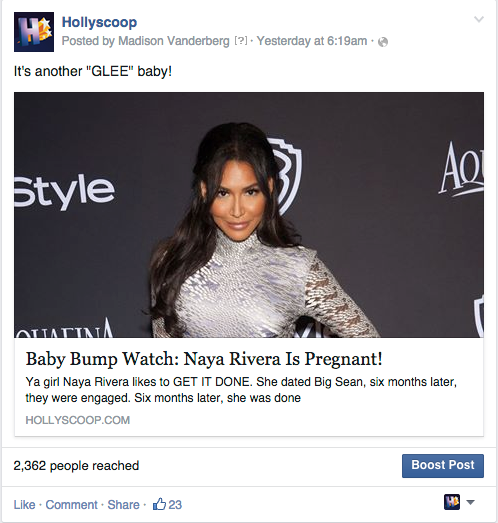The image size is (498, 523).
Task: Open the Naya Rivera article photo
Action: pyautogui.click(x=249, y=215)
